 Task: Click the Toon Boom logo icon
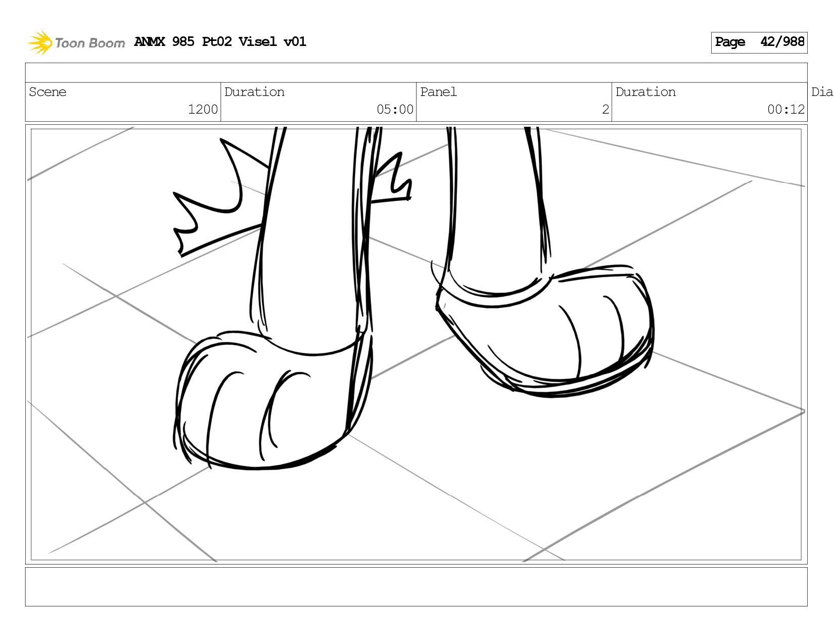40,42
